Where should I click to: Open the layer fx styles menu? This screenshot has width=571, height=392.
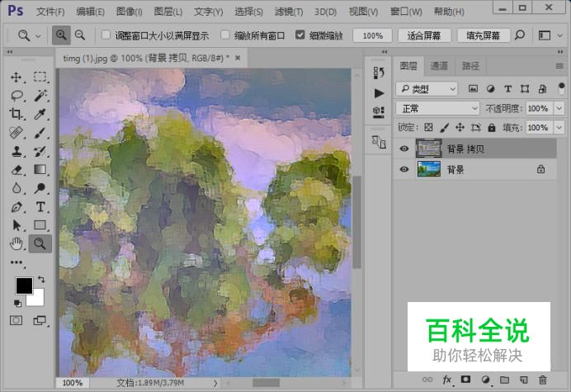(447, 380)
